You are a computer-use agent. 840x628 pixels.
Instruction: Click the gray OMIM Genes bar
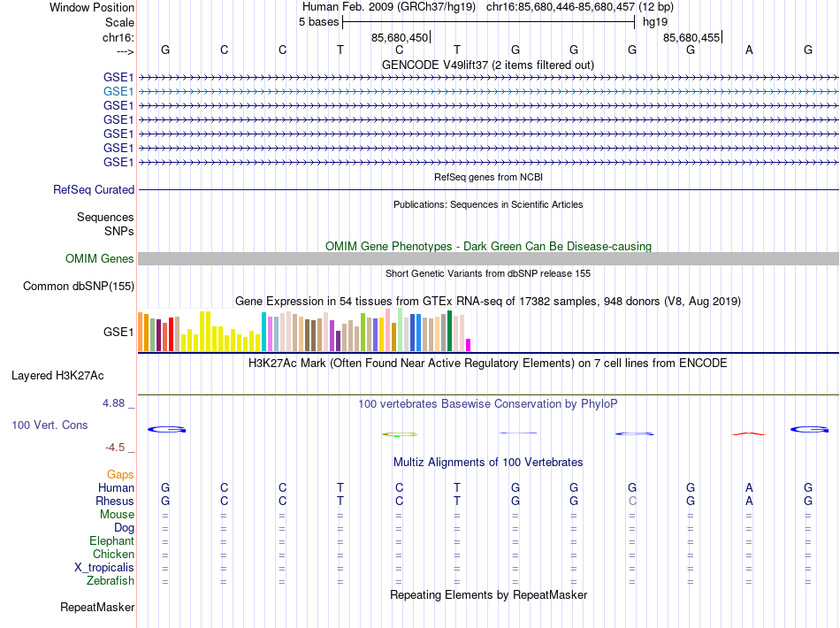488,259
